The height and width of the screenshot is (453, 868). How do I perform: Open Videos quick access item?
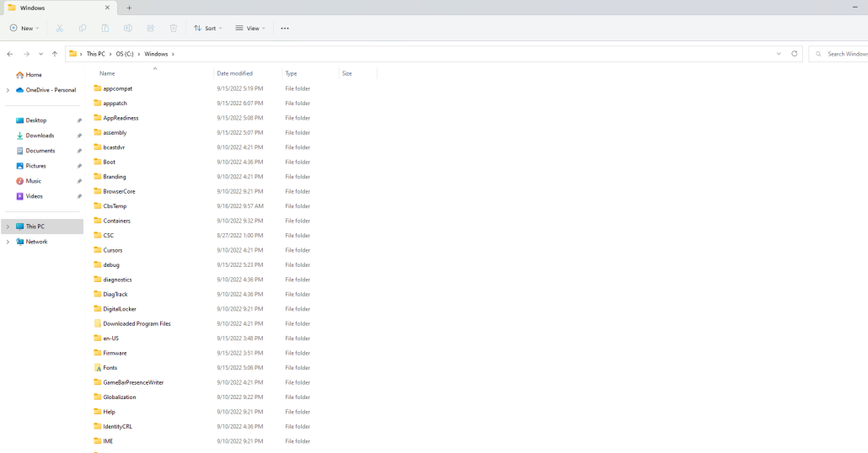coord(29,196)
